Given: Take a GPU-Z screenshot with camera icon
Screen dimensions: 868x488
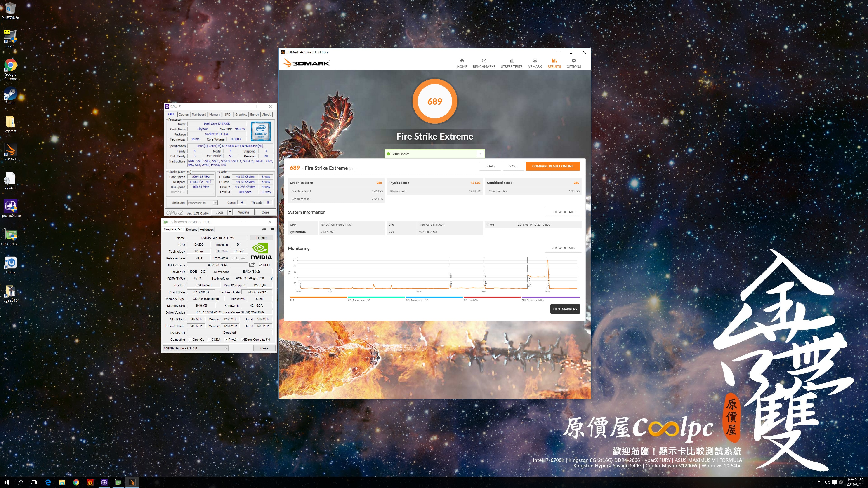Looking at the screenshot, I should click(x=264, y=229).
